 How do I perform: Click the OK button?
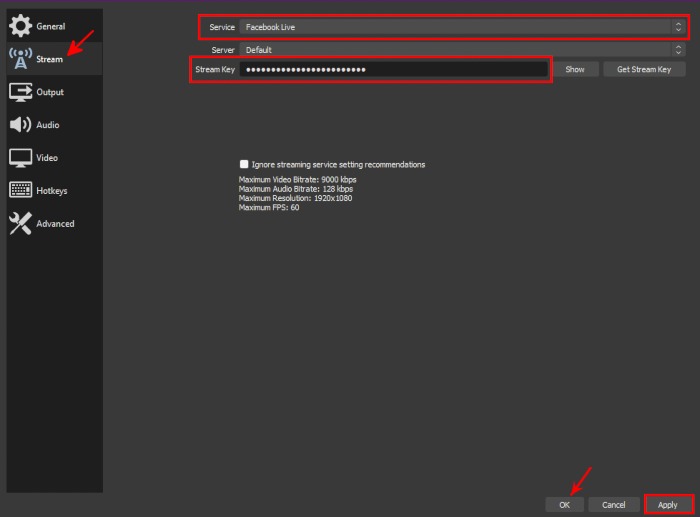pyautogui.click(x=564, y=504)
